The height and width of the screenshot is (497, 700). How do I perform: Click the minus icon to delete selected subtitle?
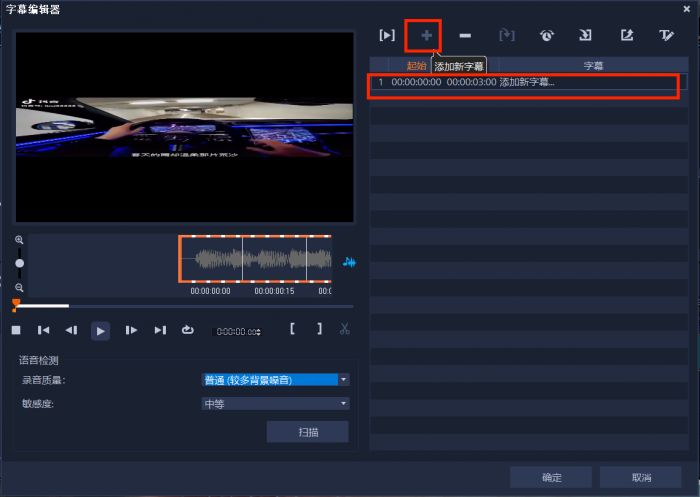pos(465,35)
